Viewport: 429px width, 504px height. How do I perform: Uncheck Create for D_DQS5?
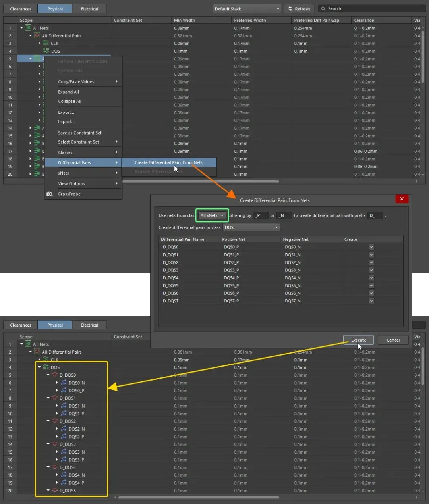[x=371, y=285]
